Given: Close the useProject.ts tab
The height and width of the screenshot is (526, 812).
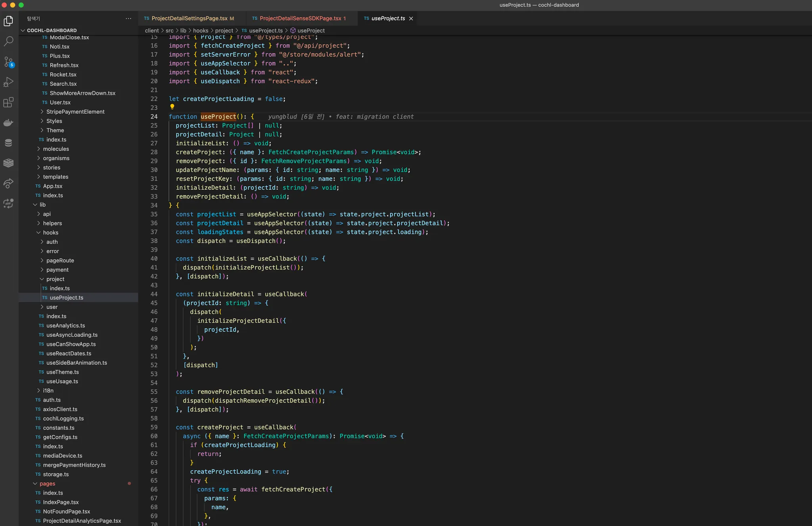Looking at the screenshot, I should coord(411,19).
